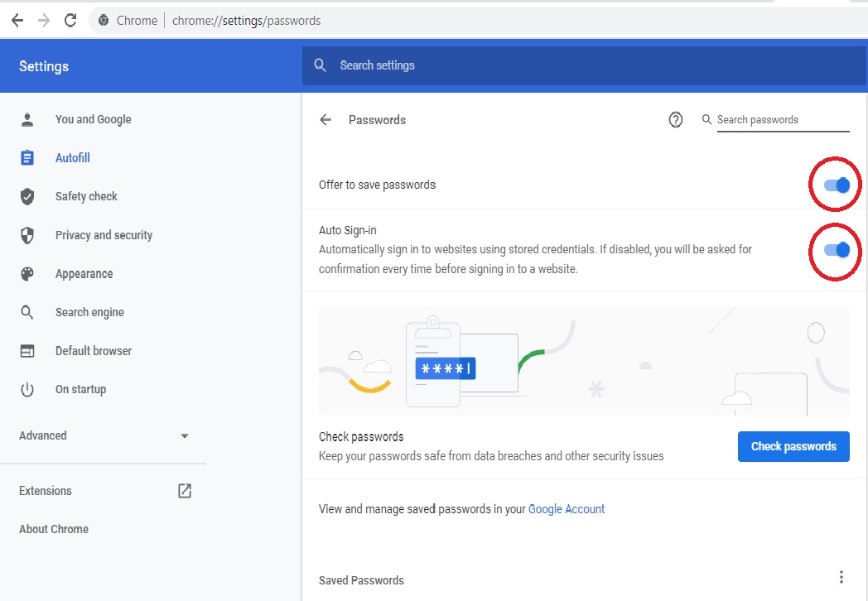Click the Safety check shield icon

(x=27, y=196)
